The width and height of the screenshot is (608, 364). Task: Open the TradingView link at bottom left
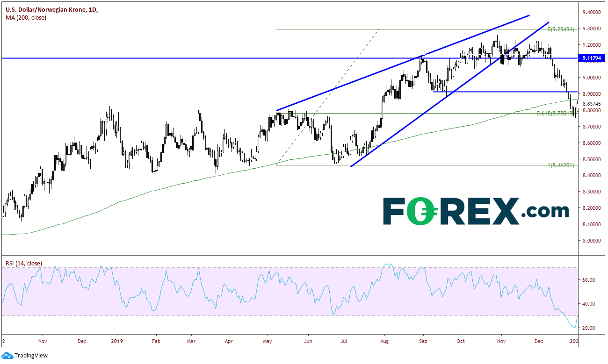point(25,356)
